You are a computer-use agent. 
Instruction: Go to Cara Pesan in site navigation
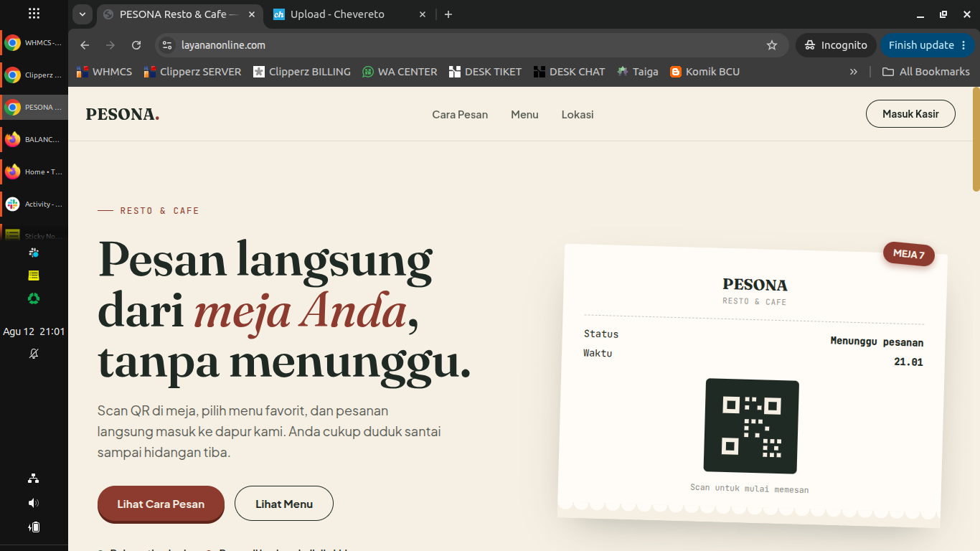tap(460, 115)
